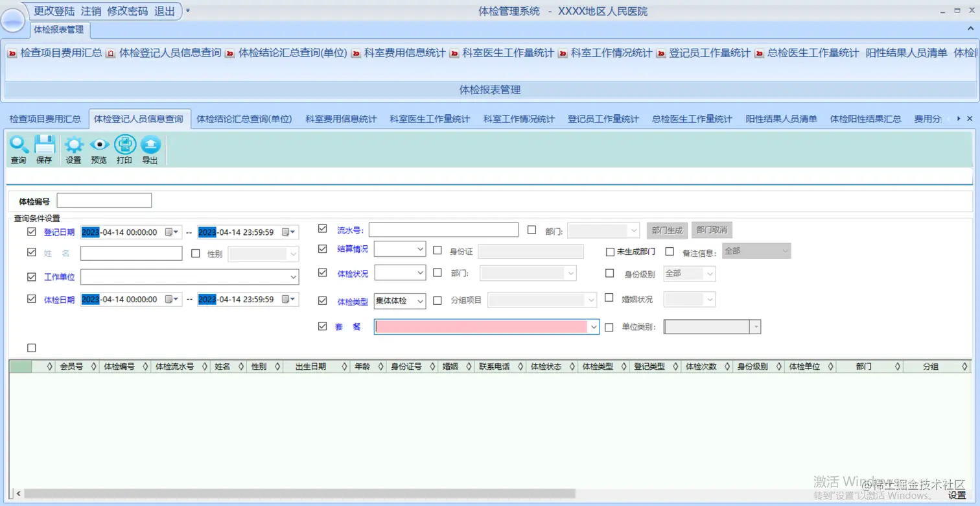Image resolution: width=980 pixels, height=506 pixels.
Task: Open the round application orb button
Action: pyautogui.click(x=13, y=19)
